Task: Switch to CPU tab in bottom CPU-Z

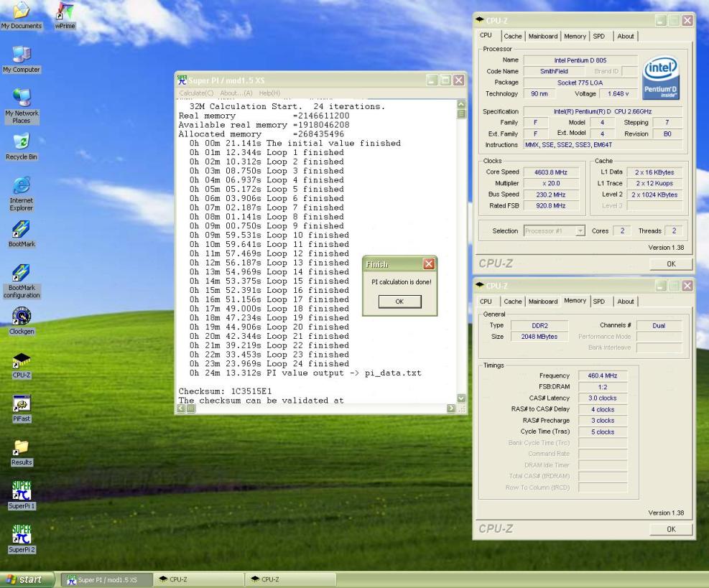Action: point(486,302)
